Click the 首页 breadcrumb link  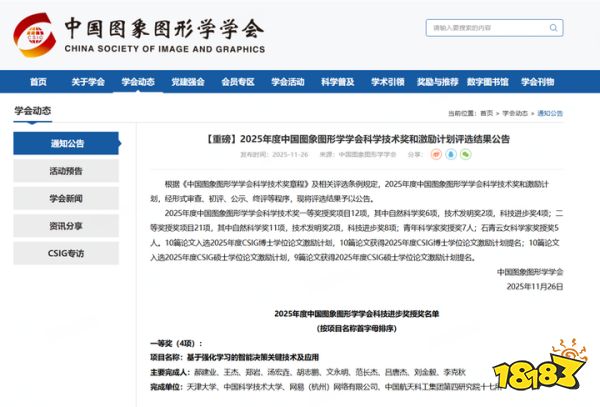[486, 114]
